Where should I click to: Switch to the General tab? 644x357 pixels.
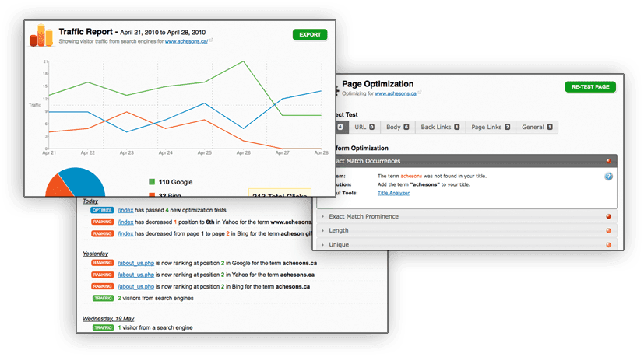coord(537,128)
